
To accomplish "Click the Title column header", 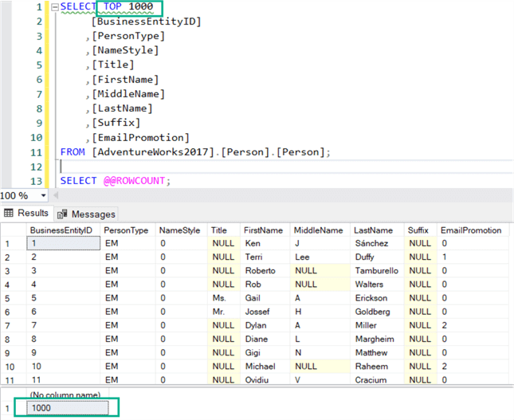I will tap(224, 230).
